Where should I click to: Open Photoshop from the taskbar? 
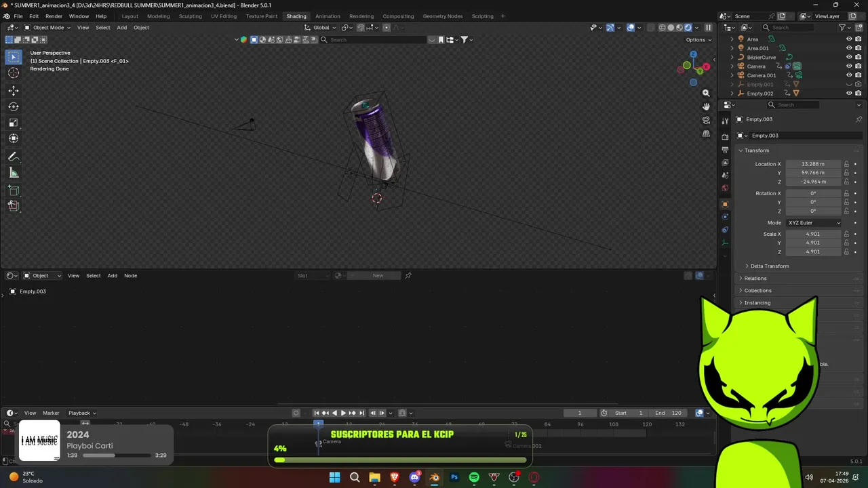(454, 477)
